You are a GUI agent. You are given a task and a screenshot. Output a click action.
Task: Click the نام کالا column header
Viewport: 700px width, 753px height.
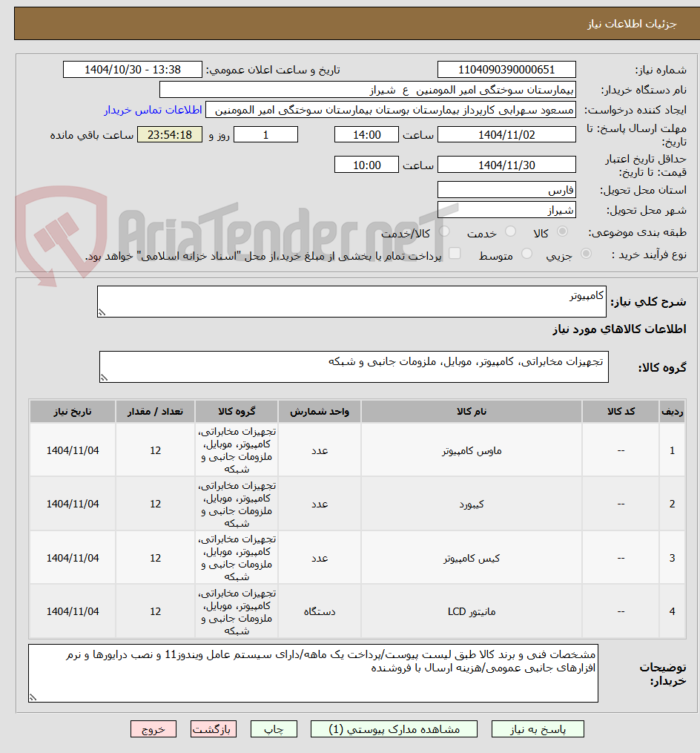(472, 412)
